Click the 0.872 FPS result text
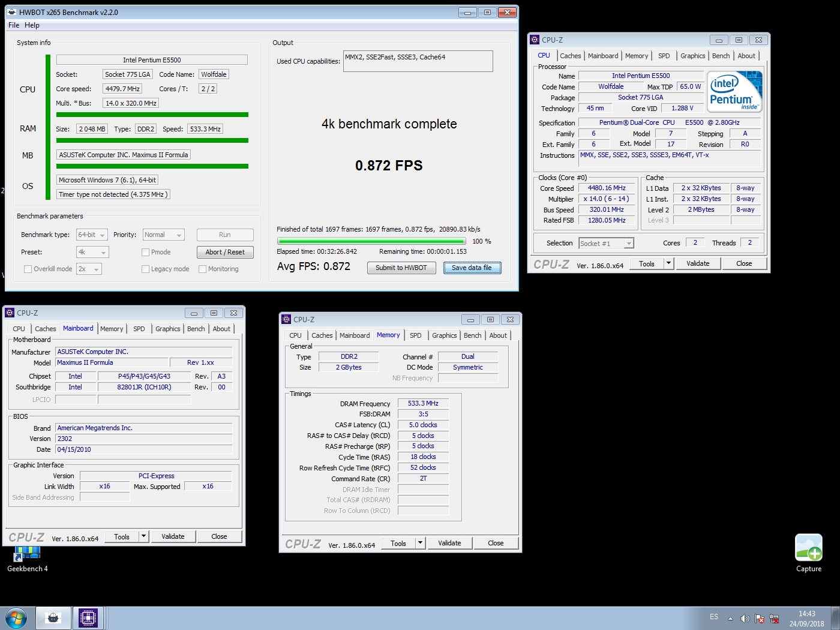Viewport: 840px width, 630px height. (x=389, y=166)
